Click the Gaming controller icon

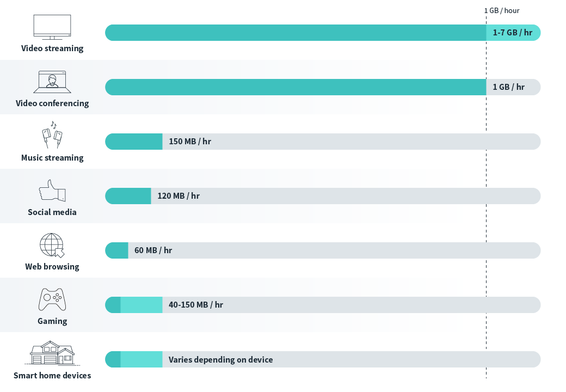point(52,299)
